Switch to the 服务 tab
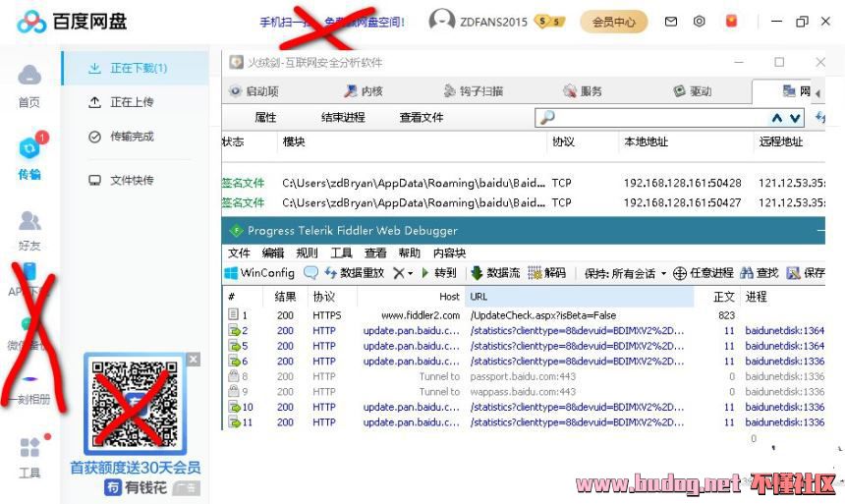Viewport: 845px width, 504px height. pos(583,91)
